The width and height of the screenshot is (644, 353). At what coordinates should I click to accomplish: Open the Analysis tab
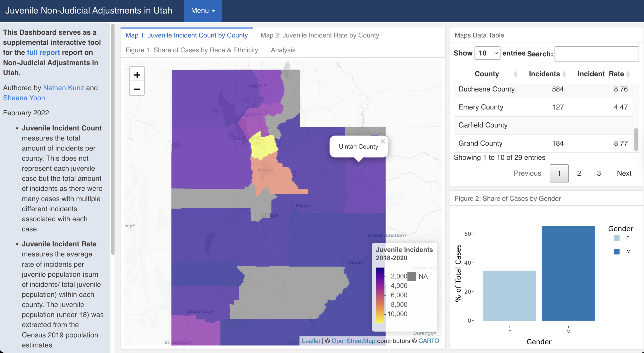pyautogui.click(x=283, y=50)
